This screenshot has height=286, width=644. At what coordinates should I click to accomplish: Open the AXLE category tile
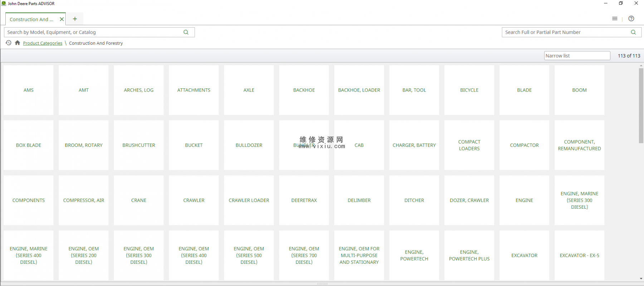click(249, 90)
